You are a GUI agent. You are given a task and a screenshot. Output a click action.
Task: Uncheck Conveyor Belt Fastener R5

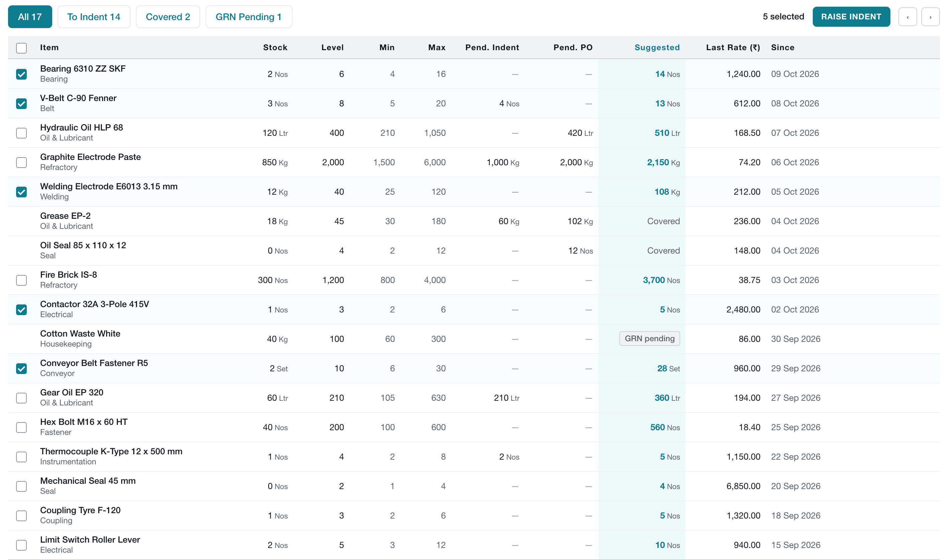point(21,368)
